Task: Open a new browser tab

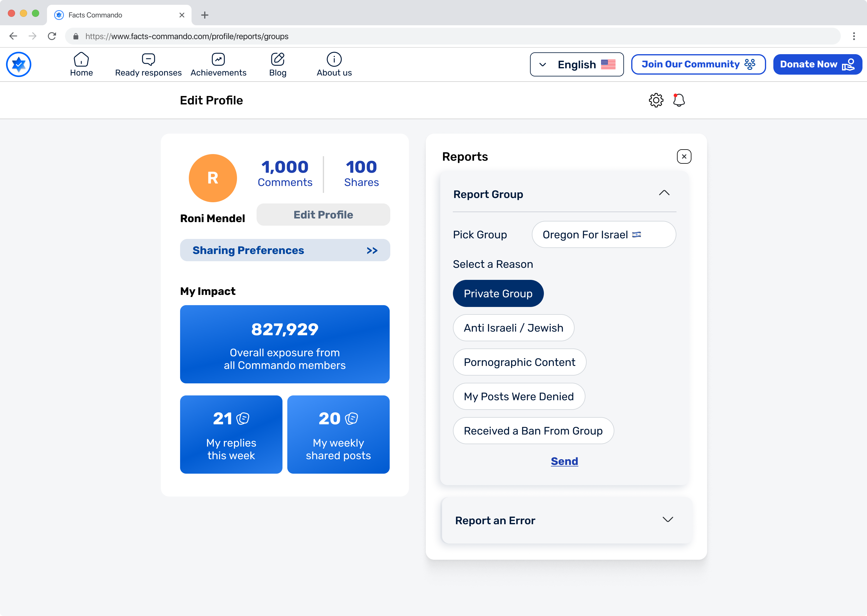Action: pyautogui.click(x=204, y=15)
